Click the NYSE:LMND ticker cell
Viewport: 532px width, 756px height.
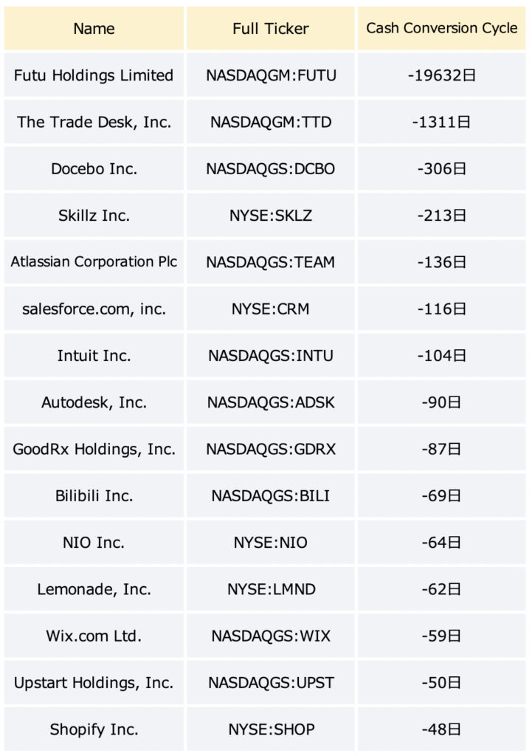(x=270, y=589)
